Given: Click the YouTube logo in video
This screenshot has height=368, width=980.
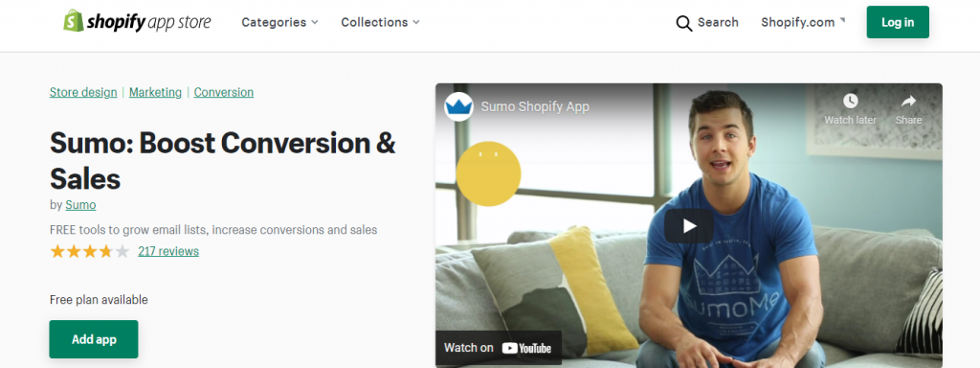Looking at the screenshot, I should point(526,348).
